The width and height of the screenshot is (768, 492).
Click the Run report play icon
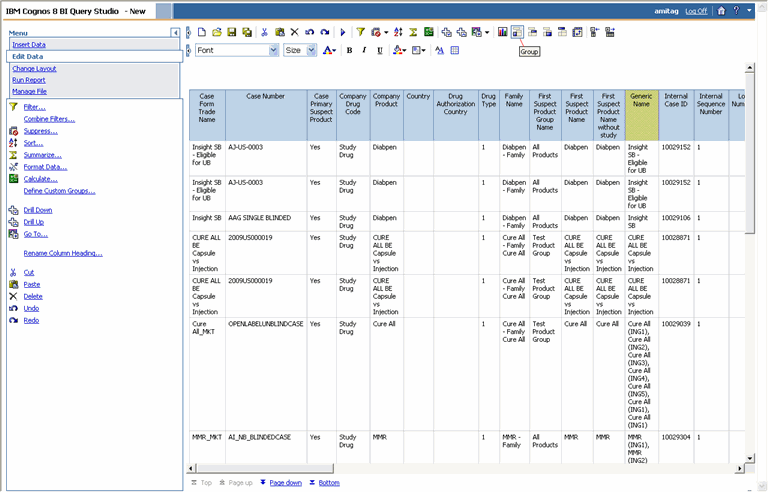(x=343, y=32)
